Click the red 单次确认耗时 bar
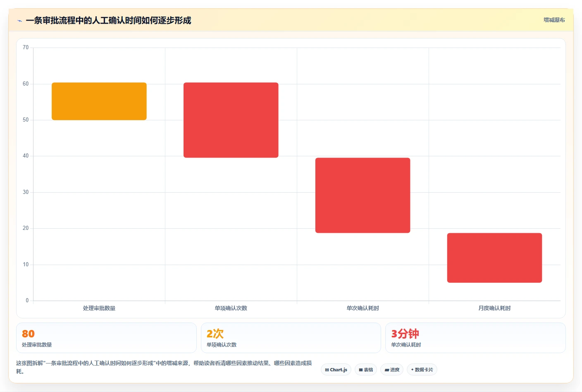Image resolution: width=582 pixels, height=392 pixels. (363, 195)
